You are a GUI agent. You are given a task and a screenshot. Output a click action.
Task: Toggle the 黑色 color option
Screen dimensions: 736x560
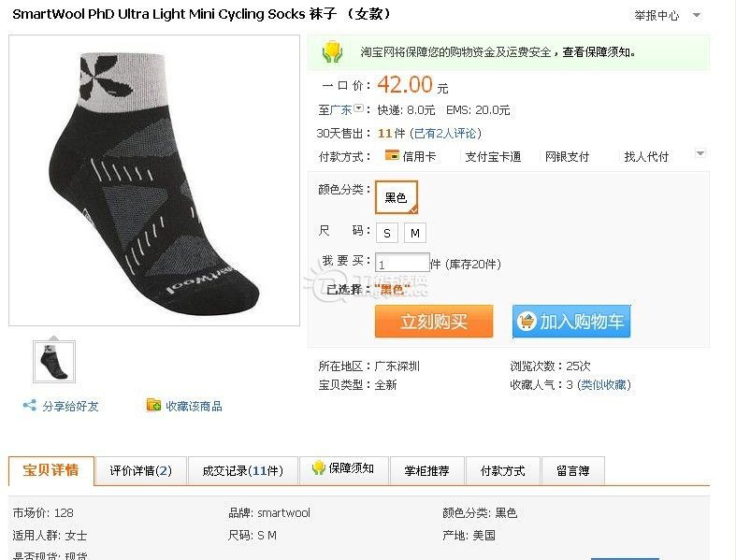click(397, 197)
